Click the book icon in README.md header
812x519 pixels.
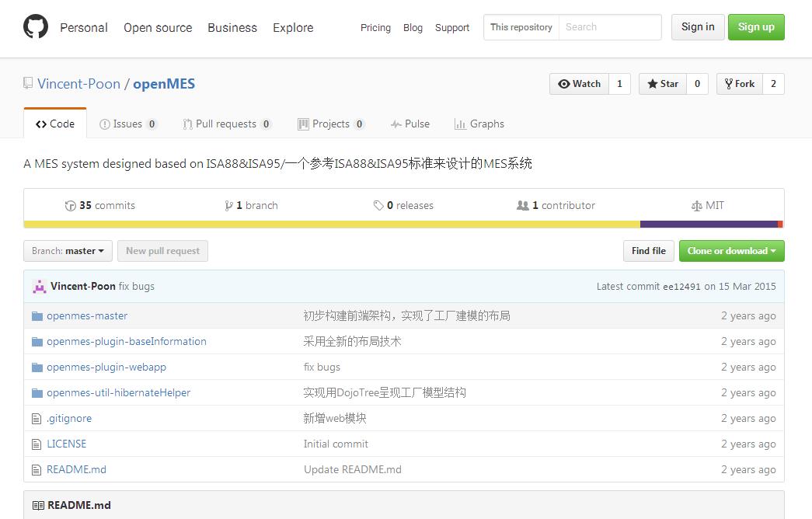[38, 506]
